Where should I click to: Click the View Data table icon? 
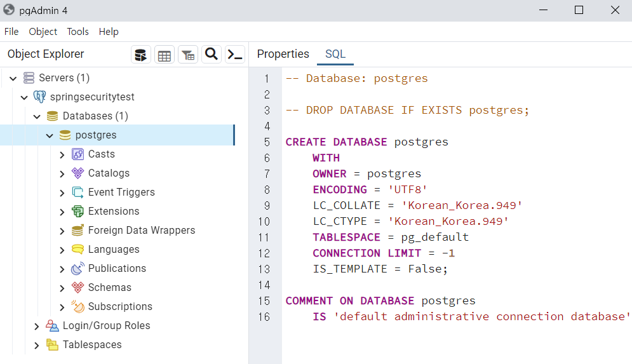click(x=165, y=55)
